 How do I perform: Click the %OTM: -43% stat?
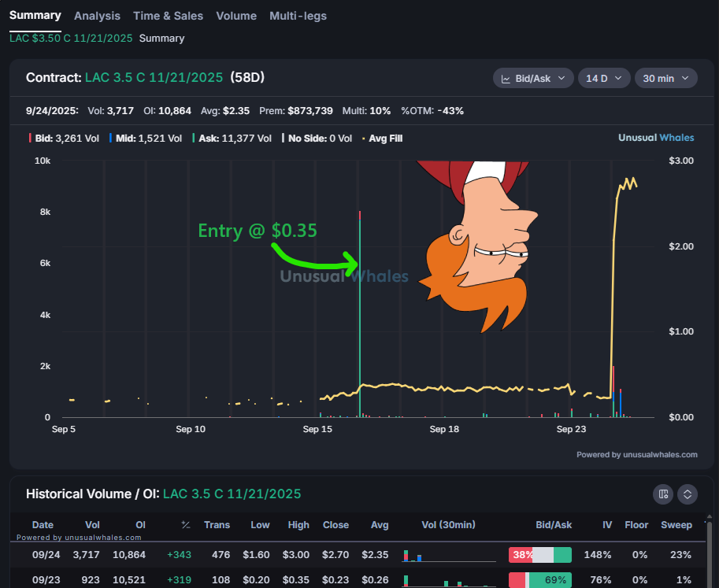coord(432,111)
